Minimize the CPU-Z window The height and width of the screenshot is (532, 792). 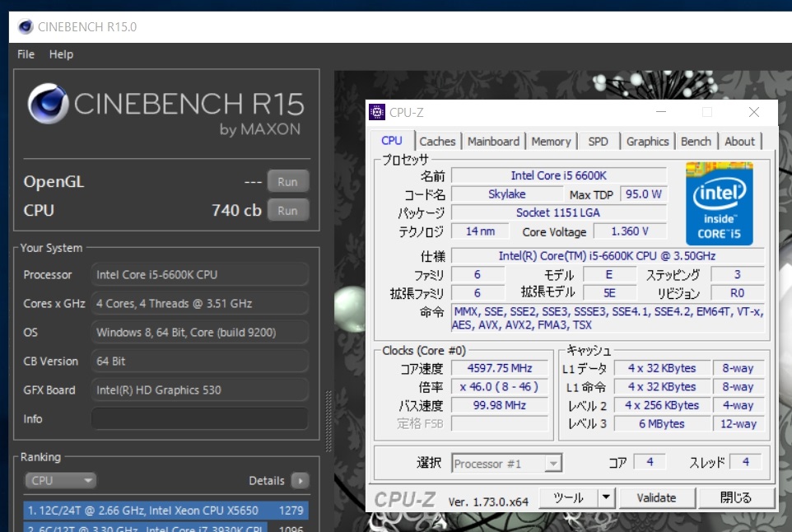pos(660,112)
